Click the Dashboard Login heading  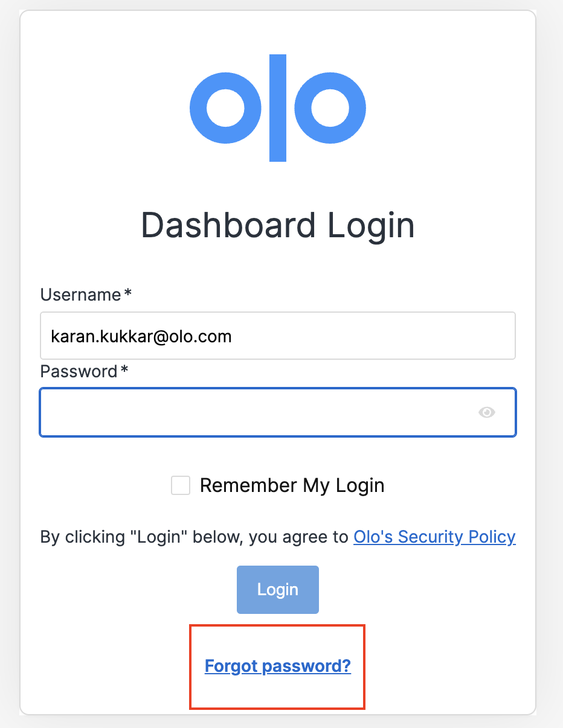point(278,225)
